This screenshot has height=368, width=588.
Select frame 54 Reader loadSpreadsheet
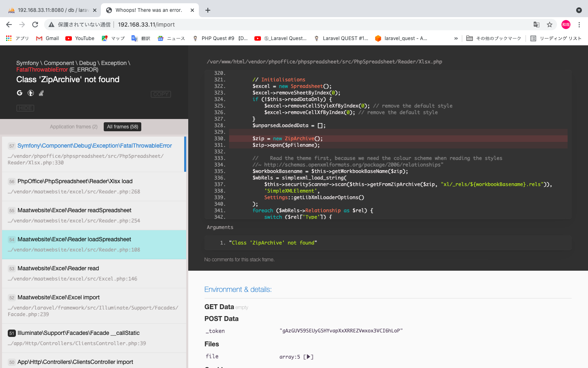tap(94, 245)
